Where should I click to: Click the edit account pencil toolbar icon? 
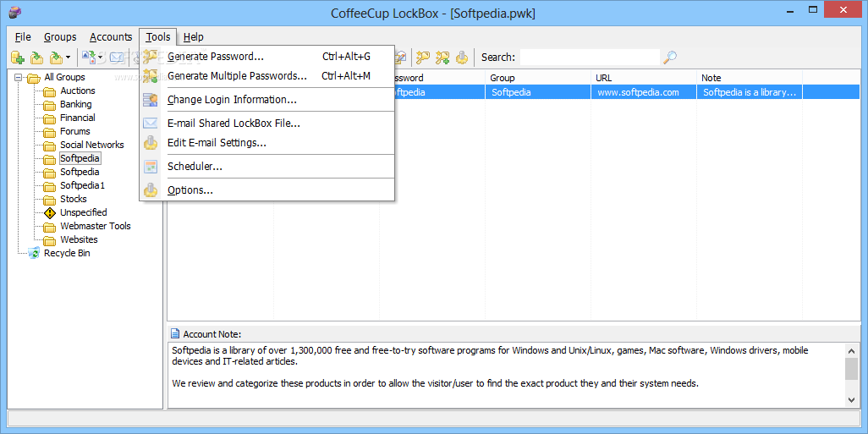click(401, 57)
